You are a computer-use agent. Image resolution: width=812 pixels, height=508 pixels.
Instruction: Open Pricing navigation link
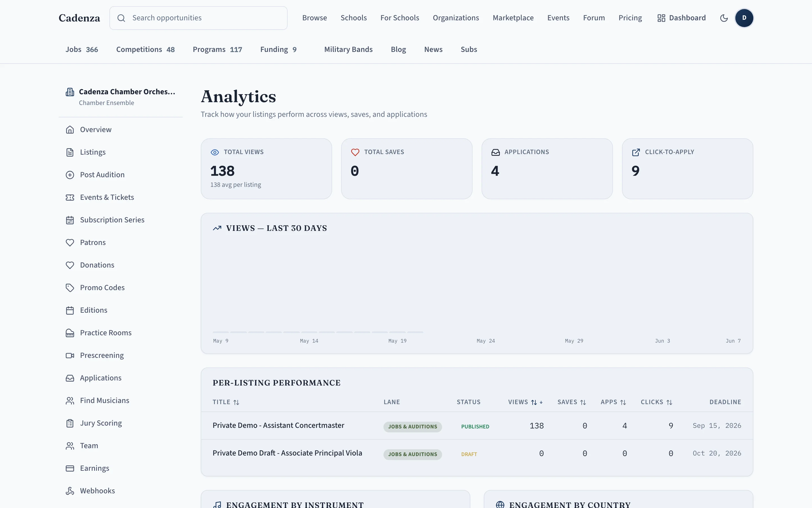click(x=630, y=18)
